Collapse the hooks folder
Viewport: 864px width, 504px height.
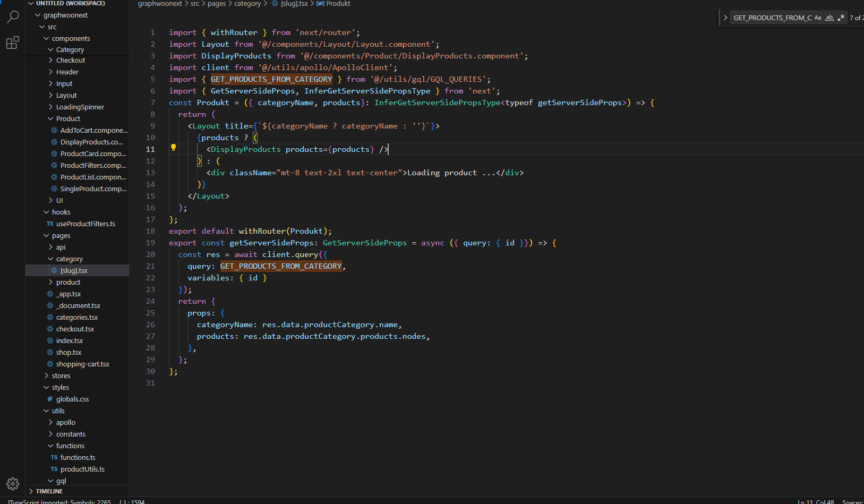tap(61, 212)
